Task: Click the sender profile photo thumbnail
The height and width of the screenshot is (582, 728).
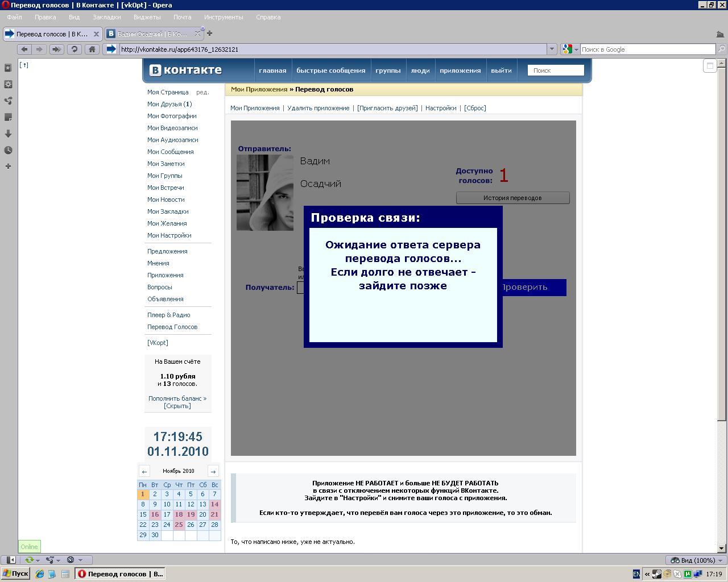Action: (x=265, y=192)
